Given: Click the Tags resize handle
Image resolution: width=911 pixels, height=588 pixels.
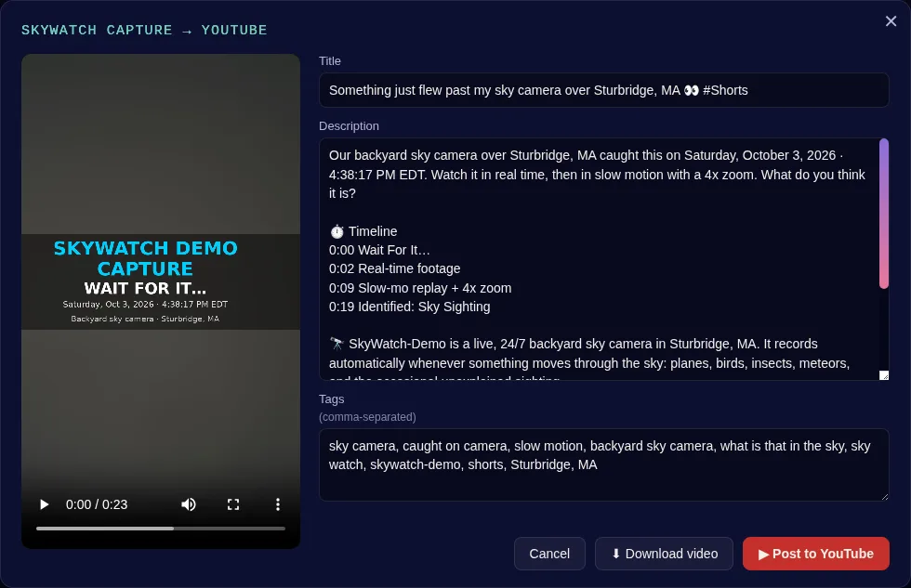Looking at the screenshot, I should tap(884, 496).
